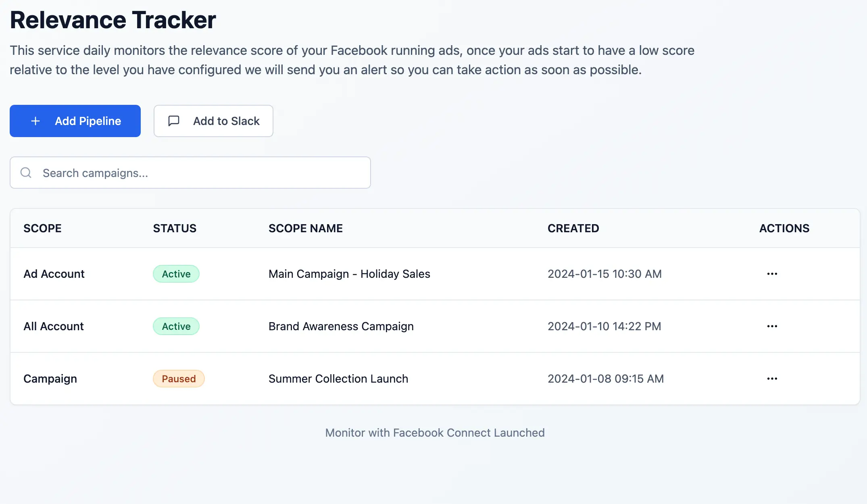Sort by the SCOPE column header

42,228
